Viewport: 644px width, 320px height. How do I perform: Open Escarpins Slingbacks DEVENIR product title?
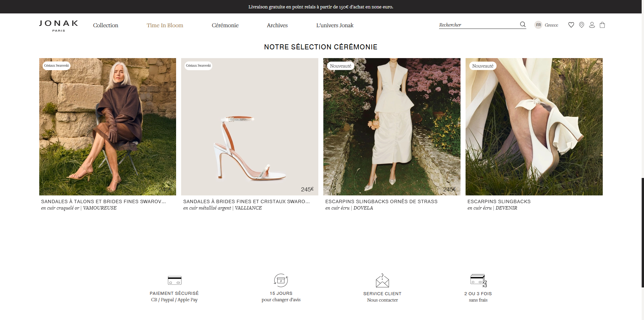(x=499, y=201)
